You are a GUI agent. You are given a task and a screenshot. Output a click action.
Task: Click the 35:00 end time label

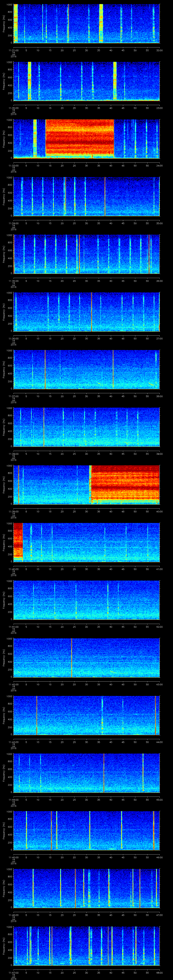point(159,223)
